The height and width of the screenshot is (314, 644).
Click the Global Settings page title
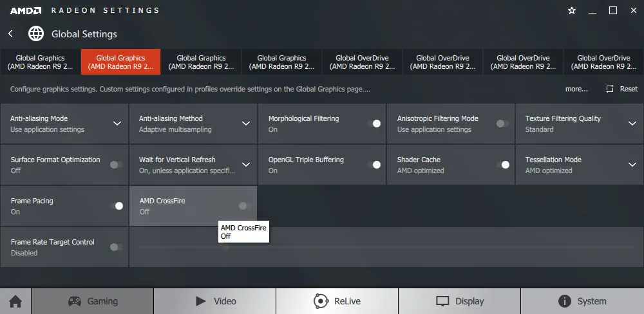point(84,34)
